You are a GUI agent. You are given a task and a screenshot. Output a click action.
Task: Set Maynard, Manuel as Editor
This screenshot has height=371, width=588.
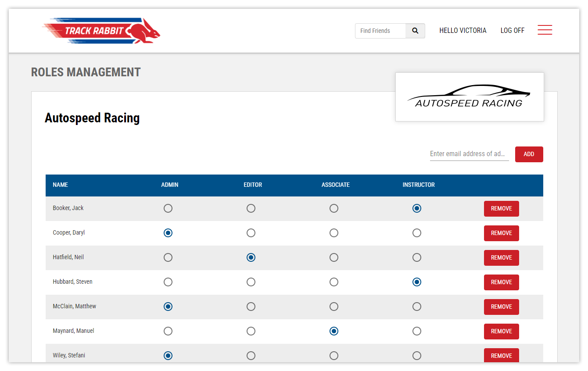coord(251,331)
